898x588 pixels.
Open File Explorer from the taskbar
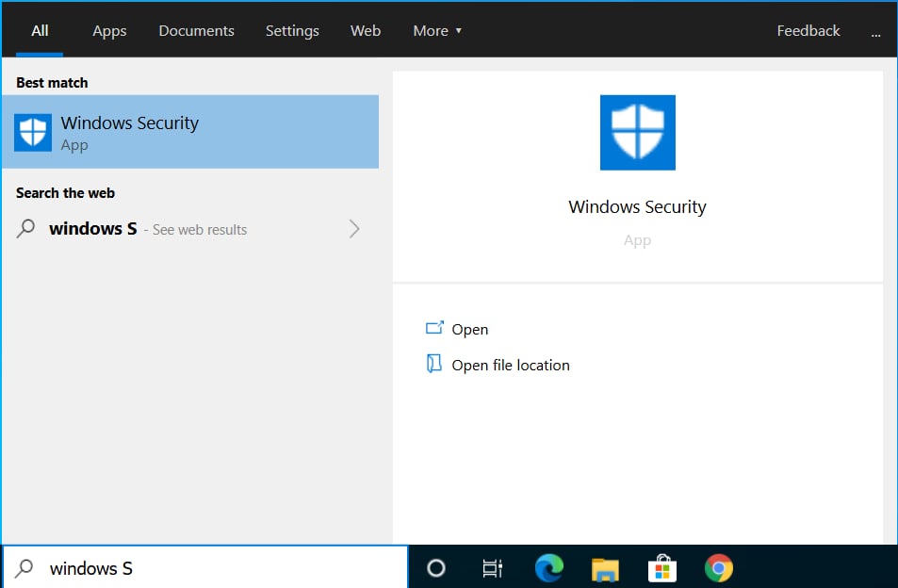pos(605,568)
